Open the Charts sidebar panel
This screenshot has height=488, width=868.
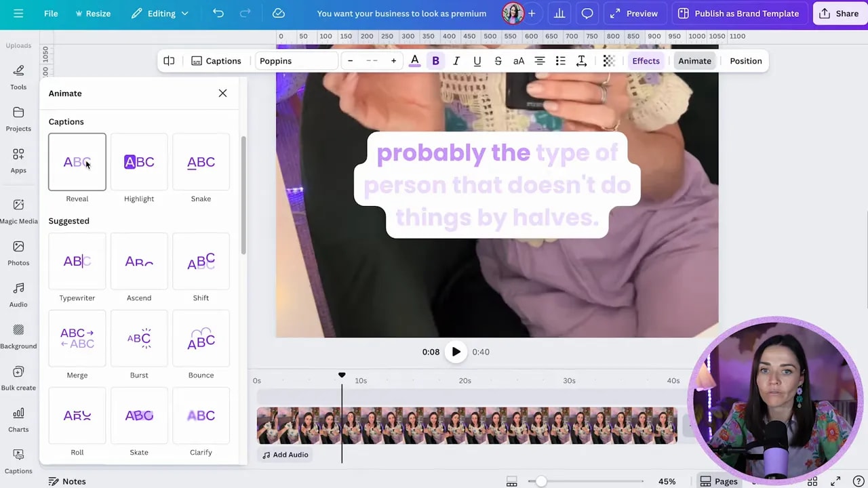18,420
